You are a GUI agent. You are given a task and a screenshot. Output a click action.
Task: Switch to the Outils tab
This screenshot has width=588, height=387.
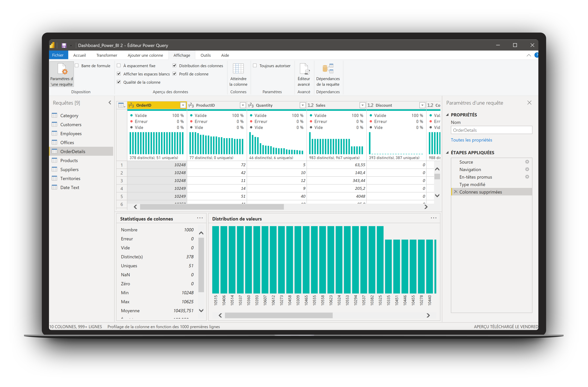tap(206, 55)
